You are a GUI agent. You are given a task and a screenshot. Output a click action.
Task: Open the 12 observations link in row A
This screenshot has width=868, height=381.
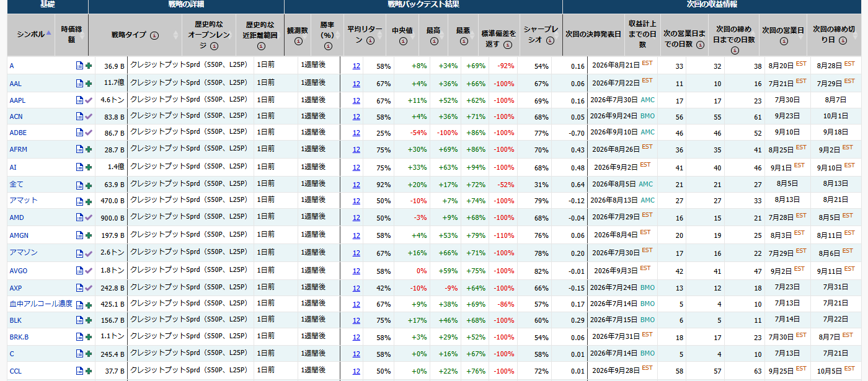(356, 66)
